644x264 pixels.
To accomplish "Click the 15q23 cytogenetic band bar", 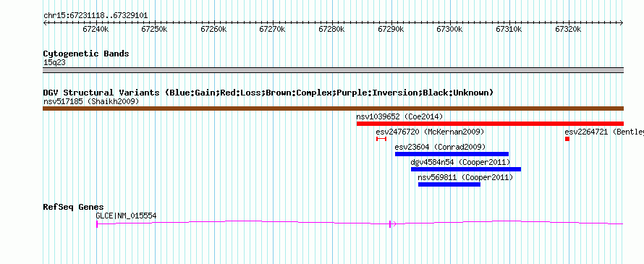I will click(x=333, y=70).
